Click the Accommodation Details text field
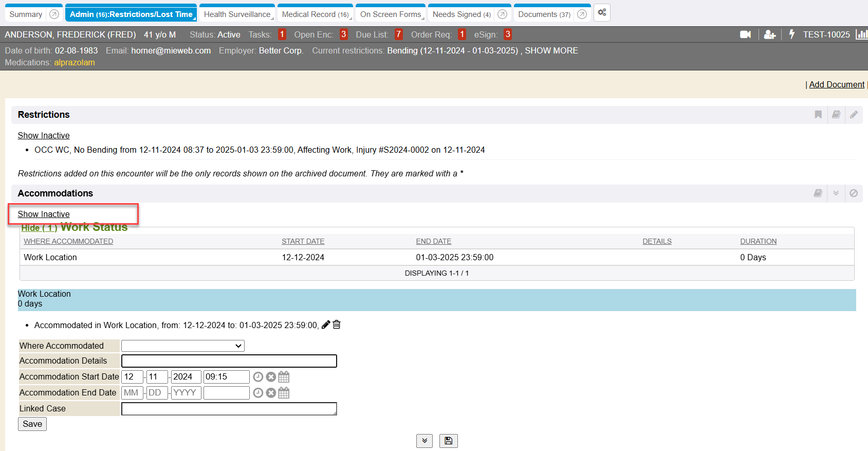868x451 pixels. coord(229,361)
